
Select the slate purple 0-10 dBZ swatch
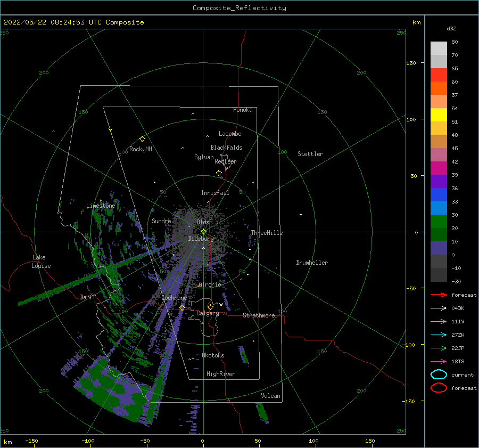tap(439, 248)
